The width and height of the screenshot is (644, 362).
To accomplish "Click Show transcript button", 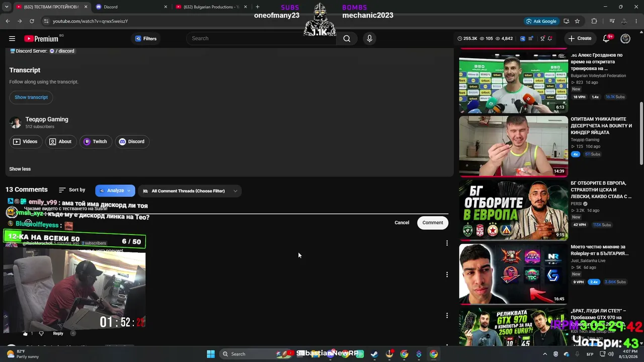I will (31, 98).
